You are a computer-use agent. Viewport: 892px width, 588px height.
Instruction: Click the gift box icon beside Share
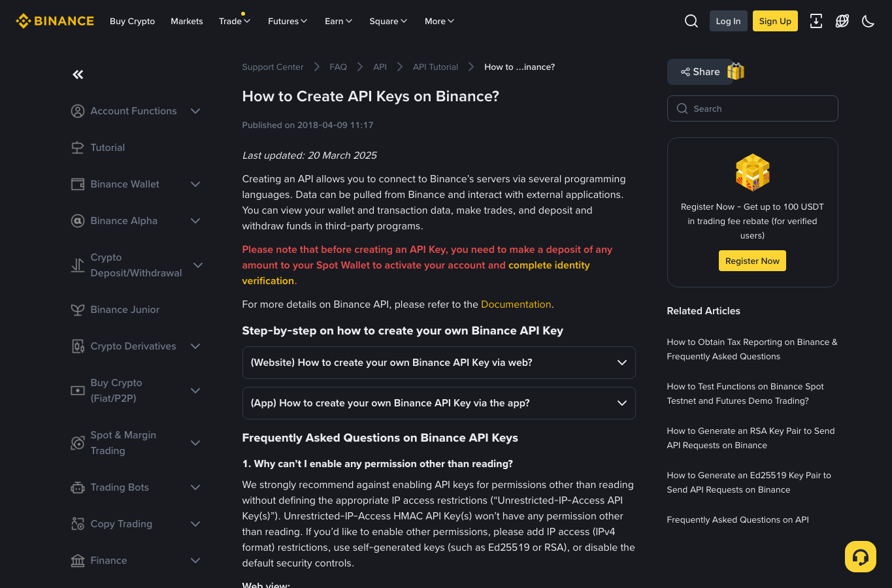[x=736, y=71]
